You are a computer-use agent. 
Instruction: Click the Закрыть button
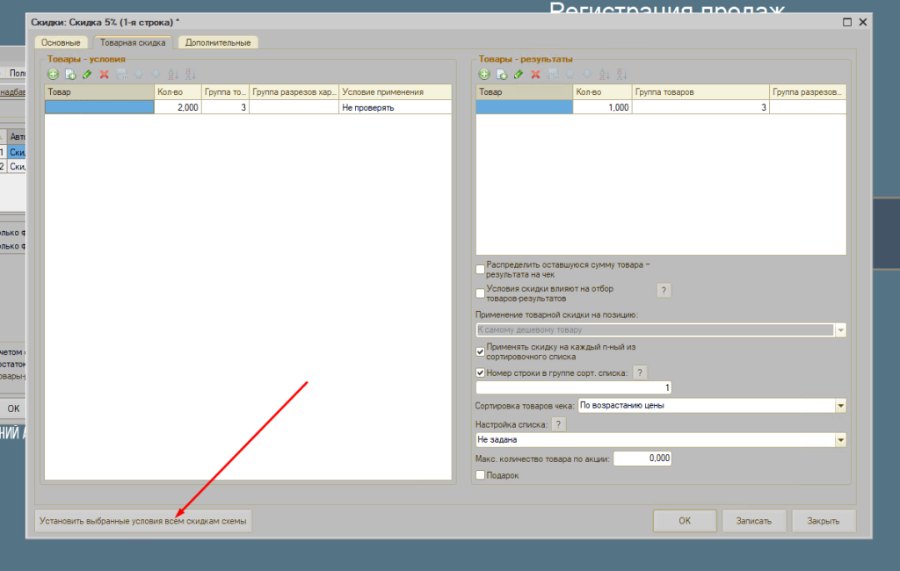click(823, 521)
